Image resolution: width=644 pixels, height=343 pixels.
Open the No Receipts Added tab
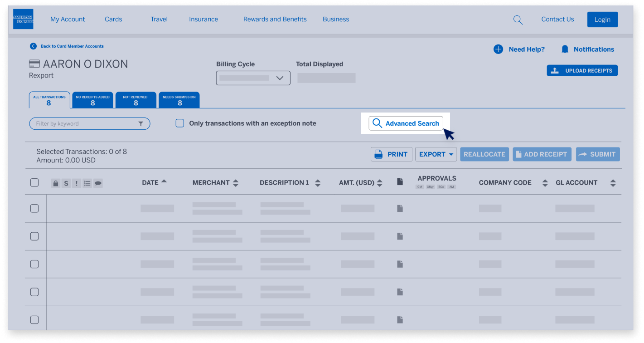pyautogui.click(x=92, y=99)
